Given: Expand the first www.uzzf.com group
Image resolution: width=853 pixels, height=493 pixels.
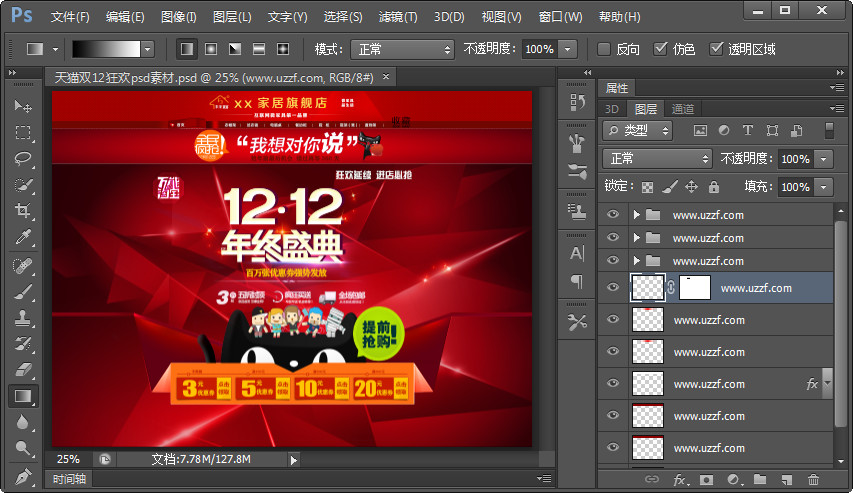Looking at the screenshot, I should point(636,215).
